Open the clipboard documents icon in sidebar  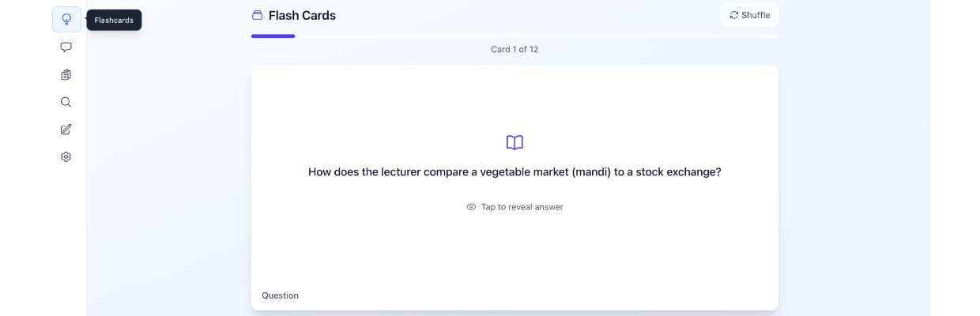click(66, 75)
